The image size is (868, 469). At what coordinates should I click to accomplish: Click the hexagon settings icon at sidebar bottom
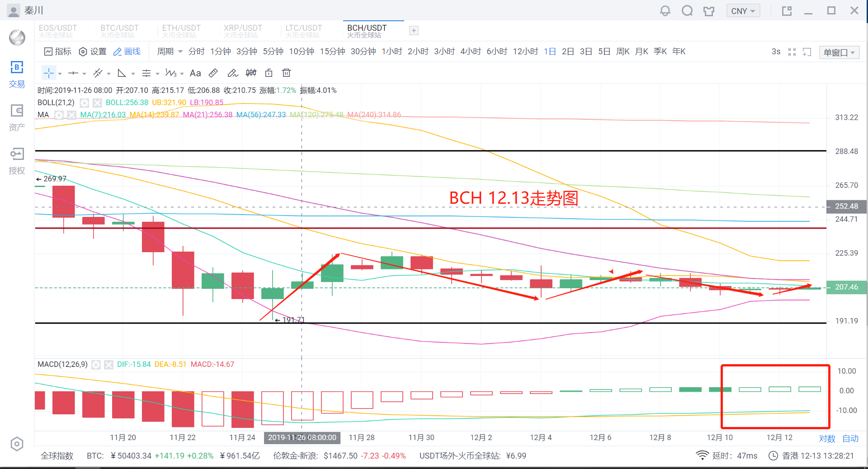(17, 444)
